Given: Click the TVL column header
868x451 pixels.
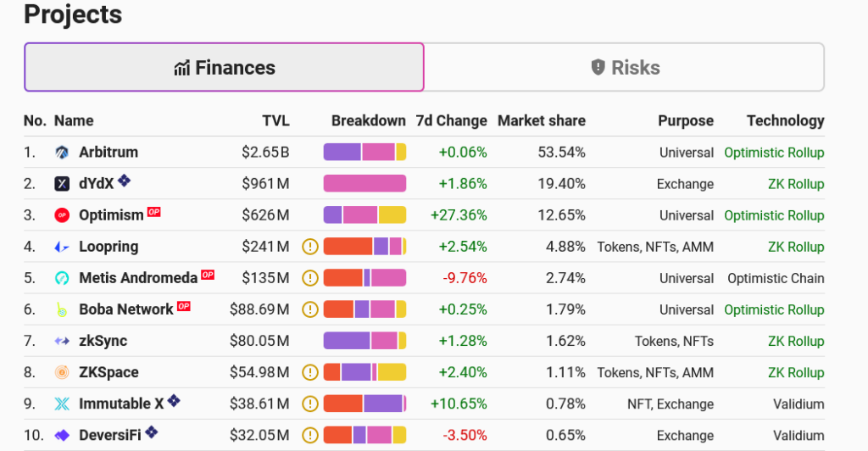Looking at the screenshot, I should point(275,120).
